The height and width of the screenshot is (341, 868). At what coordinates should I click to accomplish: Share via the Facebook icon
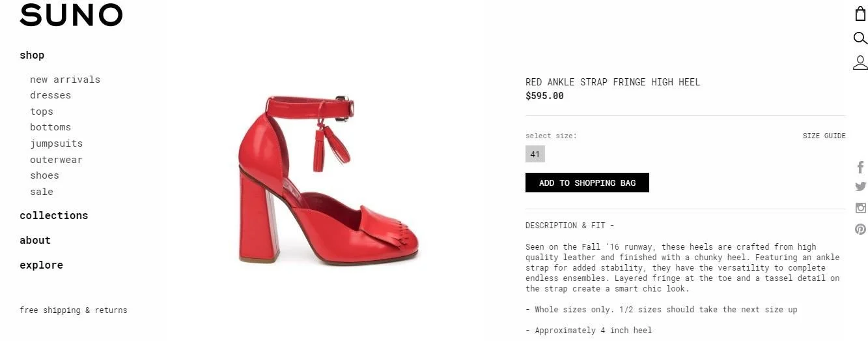tap(860, 167)
